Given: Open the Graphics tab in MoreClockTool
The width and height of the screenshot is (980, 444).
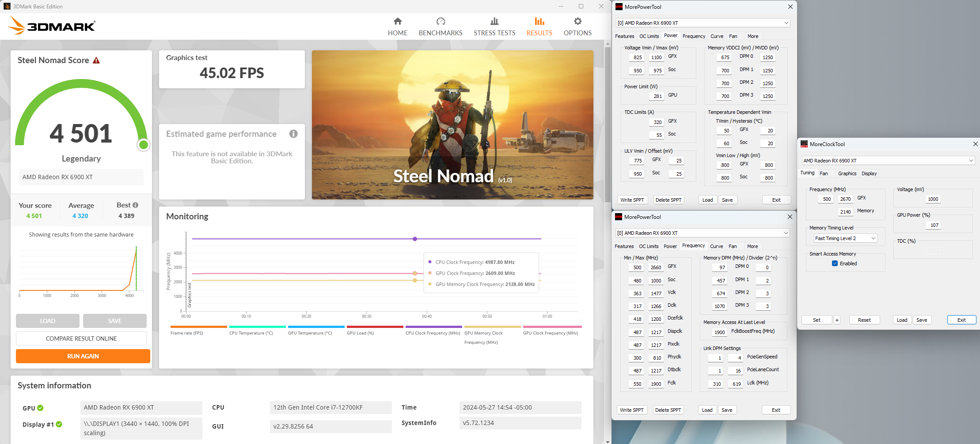Looking at the screenshot, I should pos(847,173).
